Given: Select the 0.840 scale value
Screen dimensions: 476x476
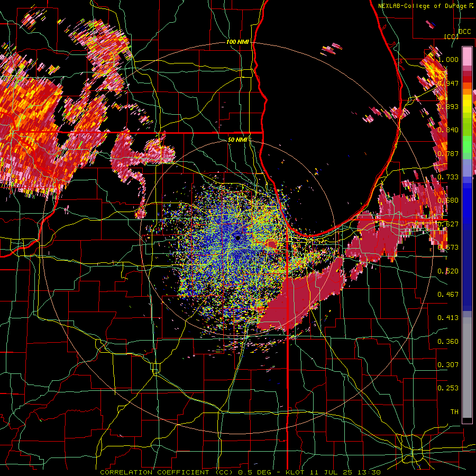Looking at the screenshot, I should [448, 130].
